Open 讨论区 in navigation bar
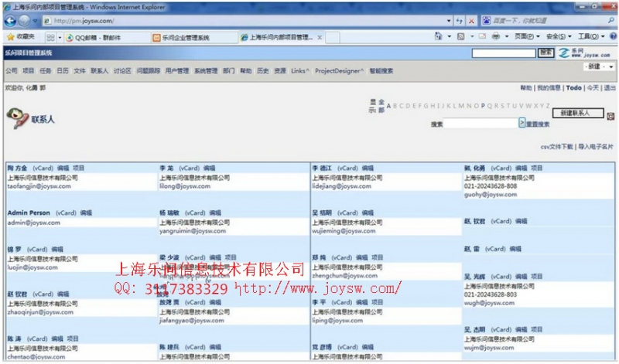Image resolution: width=619 pixels, height=364 pixels. click(122, 70)
